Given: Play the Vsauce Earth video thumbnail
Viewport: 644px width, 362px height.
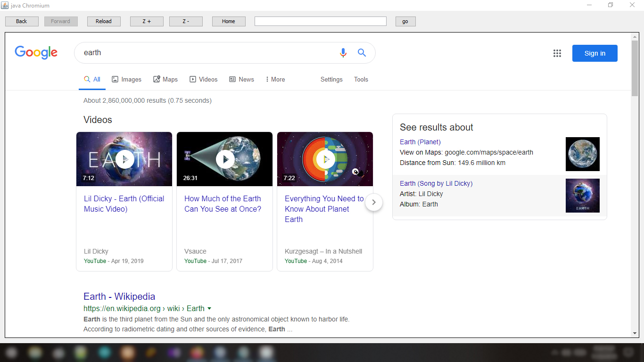Looking at the screenshot, I should [x=225, y=159].
